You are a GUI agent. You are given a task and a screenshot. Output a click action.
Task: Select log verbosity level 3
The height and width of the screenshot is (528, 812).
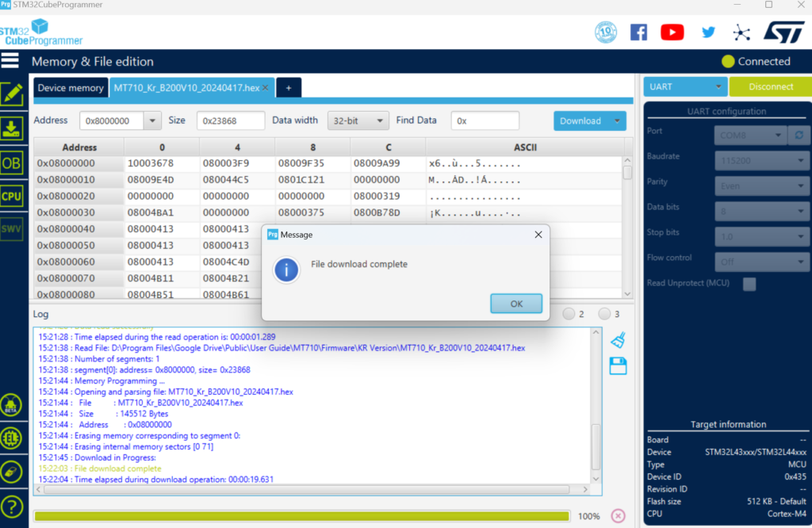coord(604,314)
